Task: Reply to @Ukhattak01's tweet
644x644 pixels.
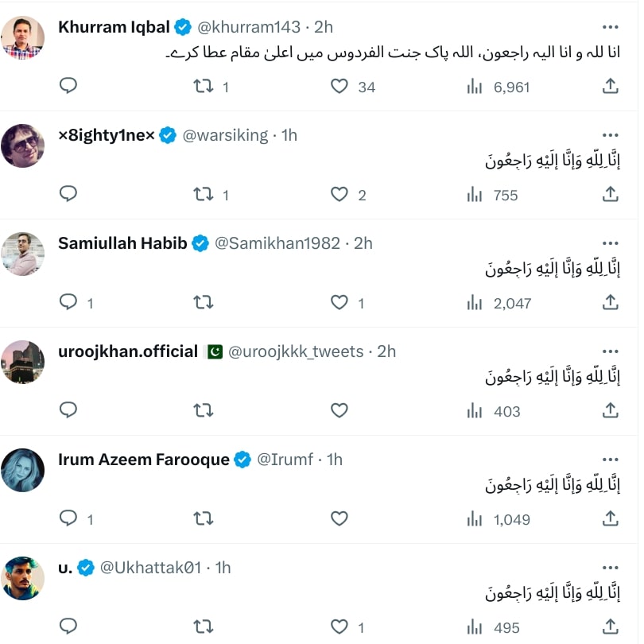Action: coord(68,627)
